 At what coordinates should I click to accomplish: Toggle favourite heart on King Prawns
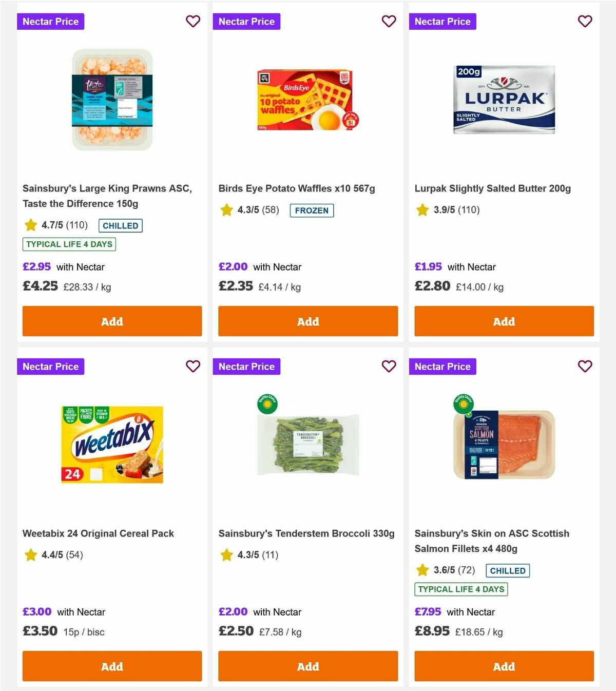[x=192, y=22]
